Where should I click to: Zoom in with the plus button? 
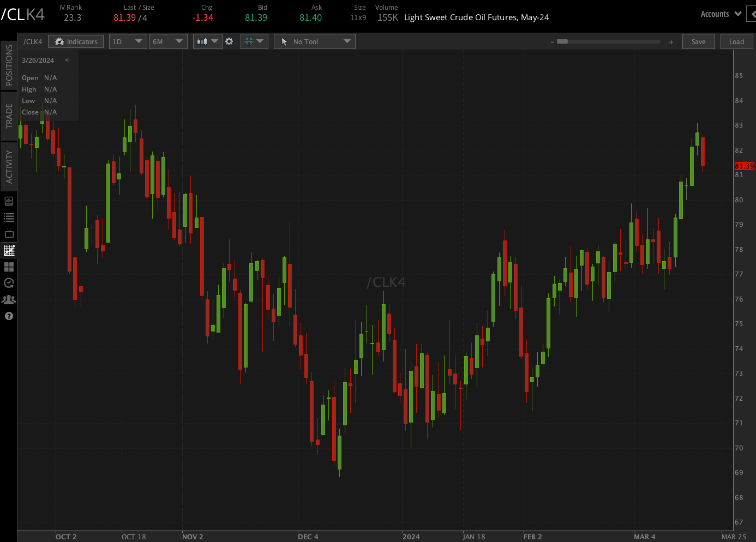coord(671,41)
